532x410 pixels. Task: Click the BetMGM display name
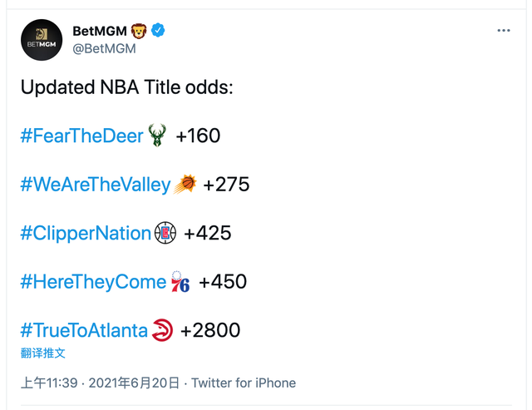pos(99,31)
